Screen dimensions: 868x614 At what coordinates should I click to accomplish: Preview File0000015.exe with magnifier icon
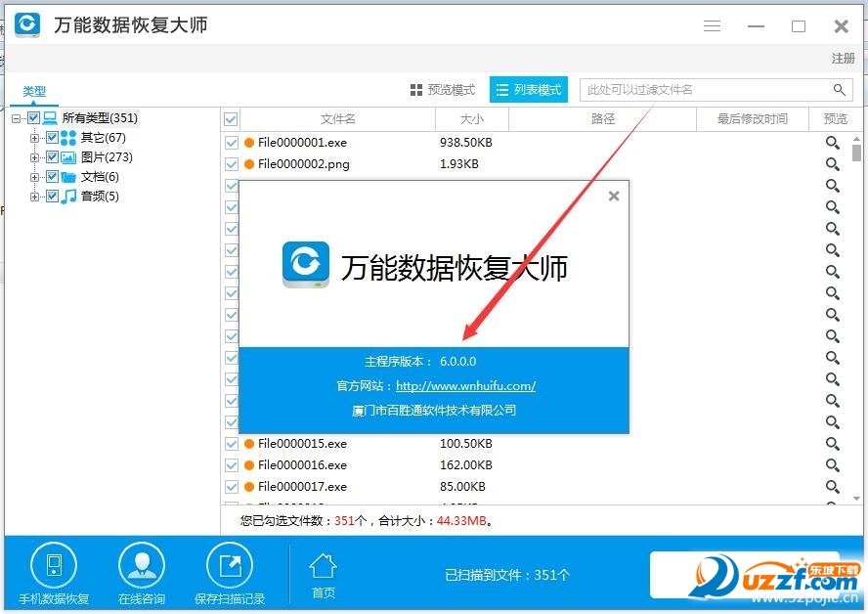tap(832, 444)
